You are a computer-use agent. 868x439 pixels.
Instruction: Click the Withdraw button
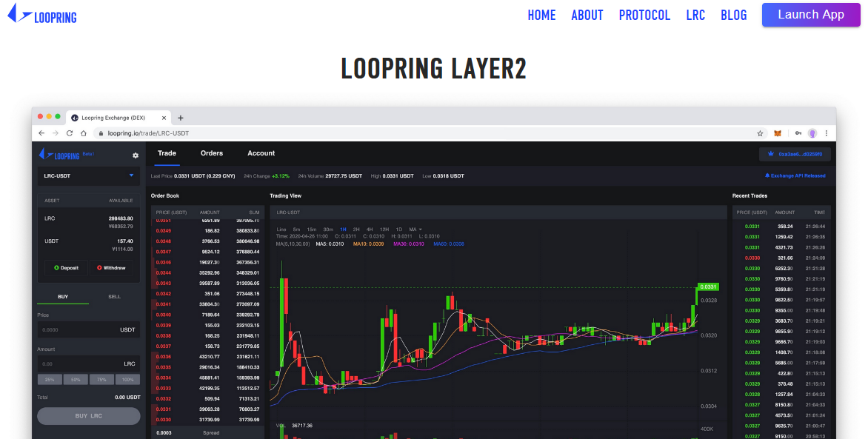pos(111,268)
